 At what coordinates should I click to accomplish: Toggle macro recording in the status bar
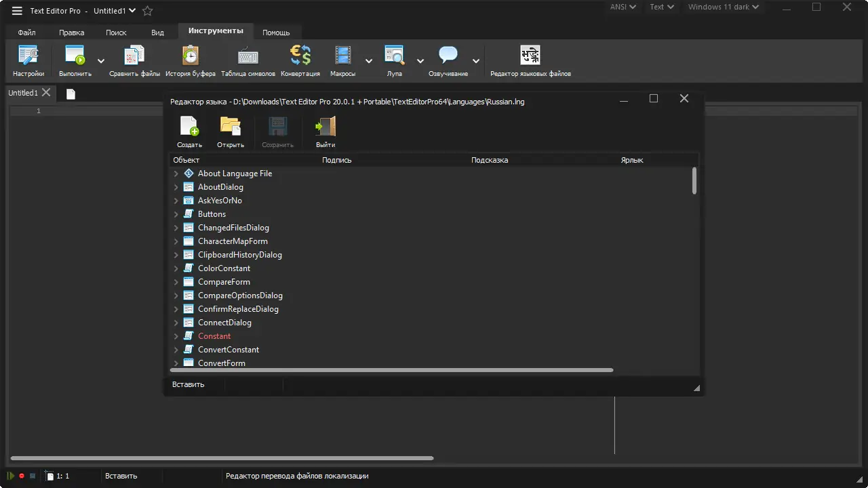tap(20, 475)
